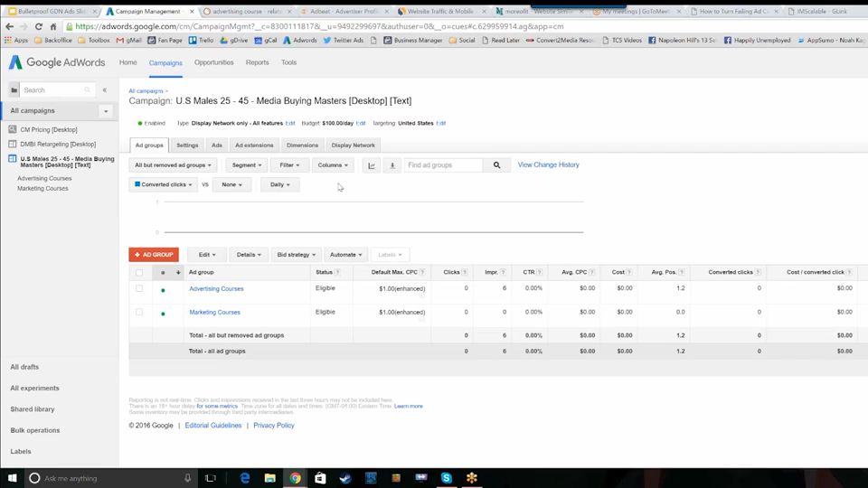
Task: Open the Bid strategy dropdown
Action: click(x=297, y=255)
